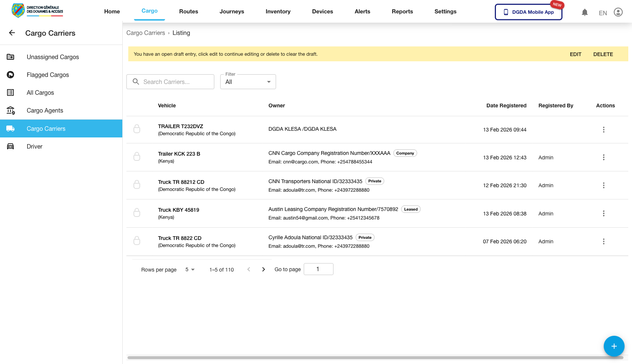Toggle lock icon for Trailer KCK 223 B
This screenshot has width=632, height=364.
137,157
